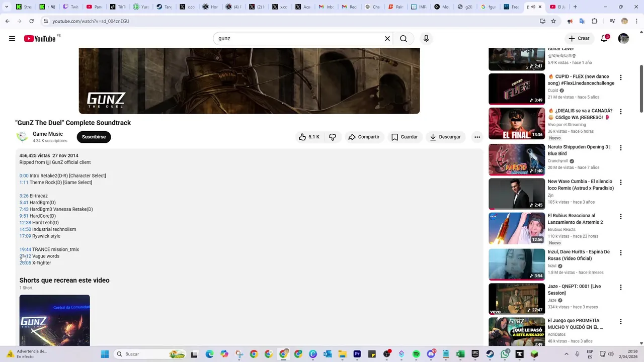Run search with the magnifier button
Viewport: 644px width, 362px height.
tap(404, 39)
